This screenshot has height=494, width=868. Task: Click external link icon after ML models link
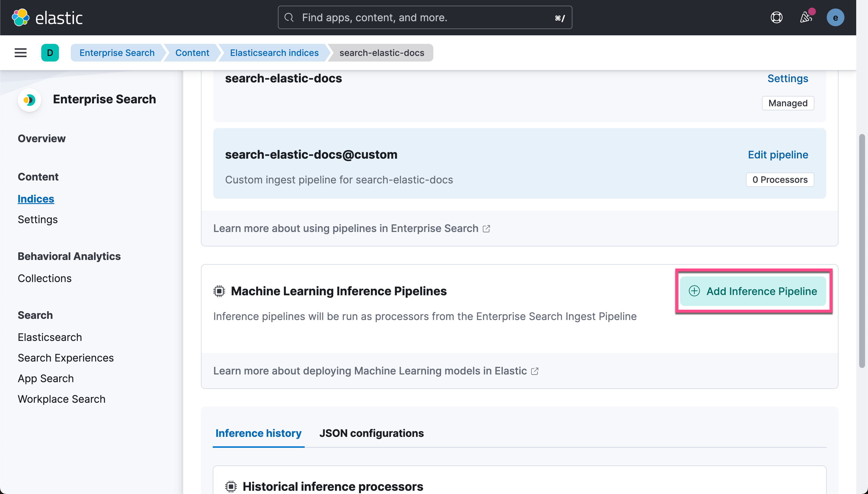coord(534,371)
